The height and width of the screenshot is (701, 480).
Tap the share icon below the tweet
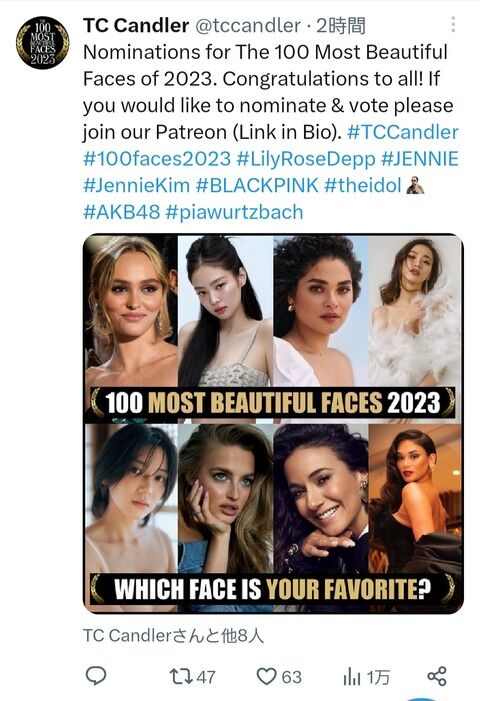point(437,676)
